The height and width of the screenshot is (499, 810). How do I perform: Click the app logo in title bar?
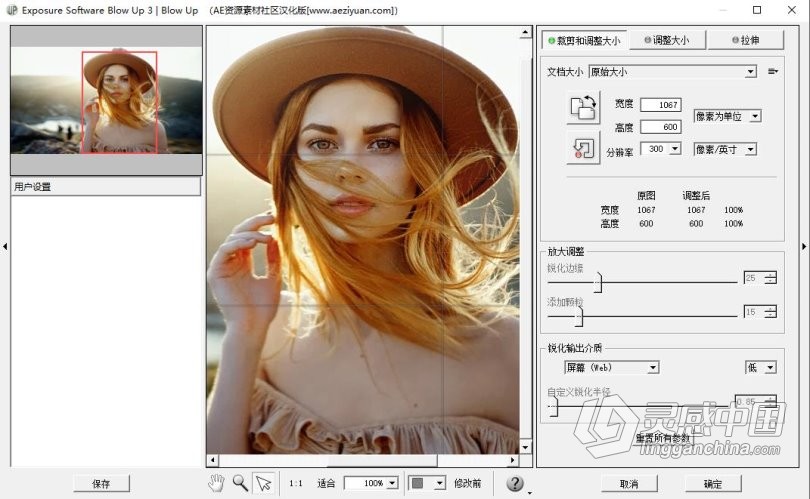[11, 10]
